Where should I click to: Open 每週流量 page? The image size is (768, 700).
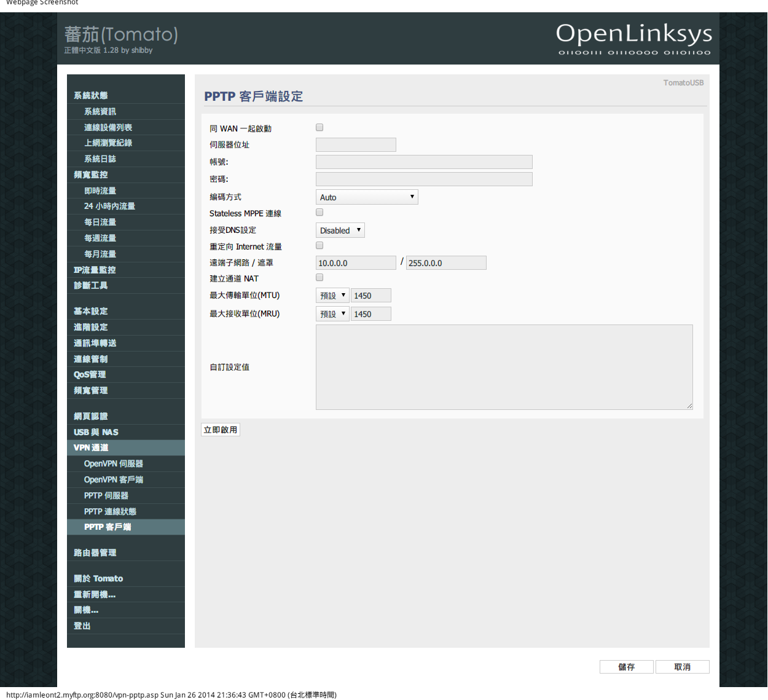[x=126, y=238]
